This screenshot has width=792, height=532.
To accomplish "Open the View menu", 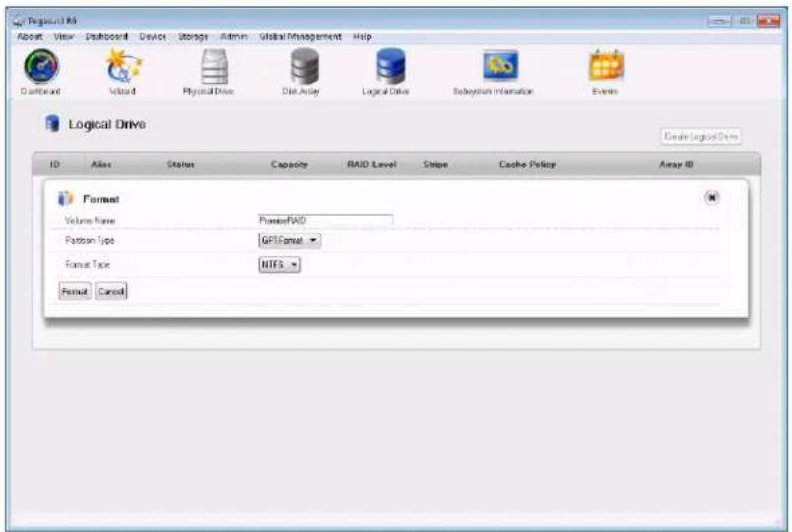I will [x=64, y=36].
